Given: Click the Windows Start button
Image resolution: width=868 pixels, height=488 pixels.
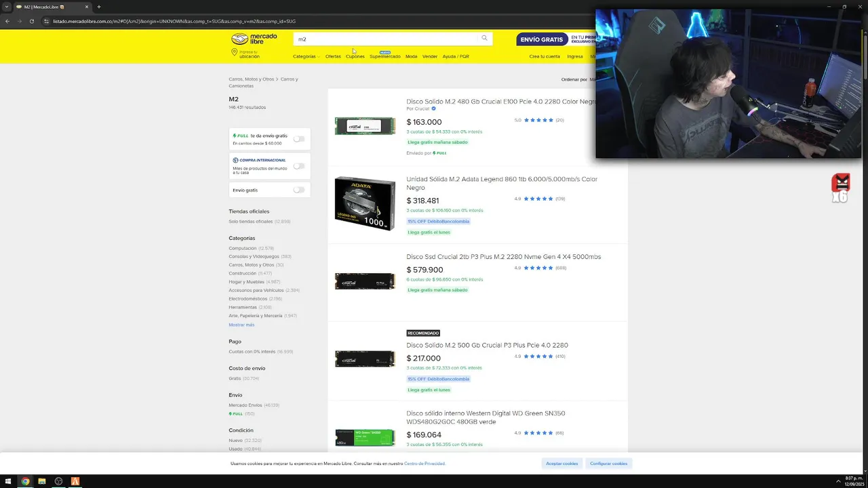Looking at the screenshot, I should coord(8,481).
